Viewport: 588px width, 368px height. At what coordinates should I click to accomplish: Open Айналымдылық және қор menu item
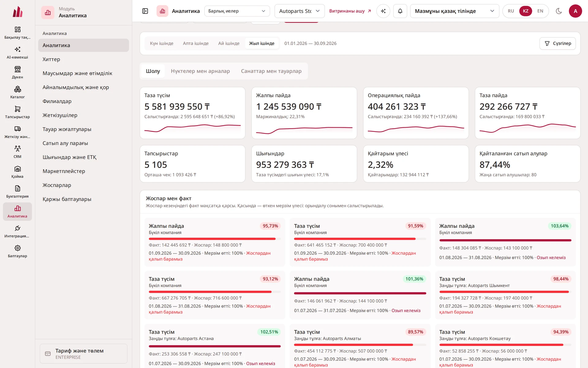pyautogui.click(x=83, y=87)
